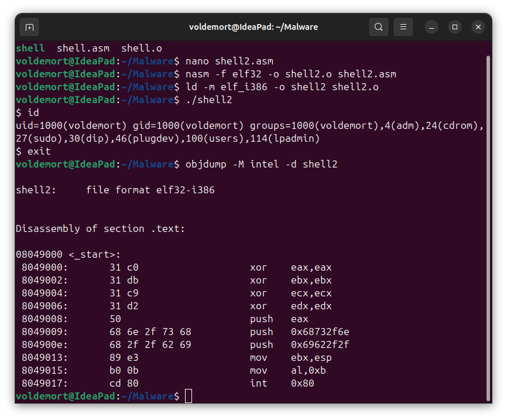Click the 'nano shell2.asm' command

tap(229, 61)
